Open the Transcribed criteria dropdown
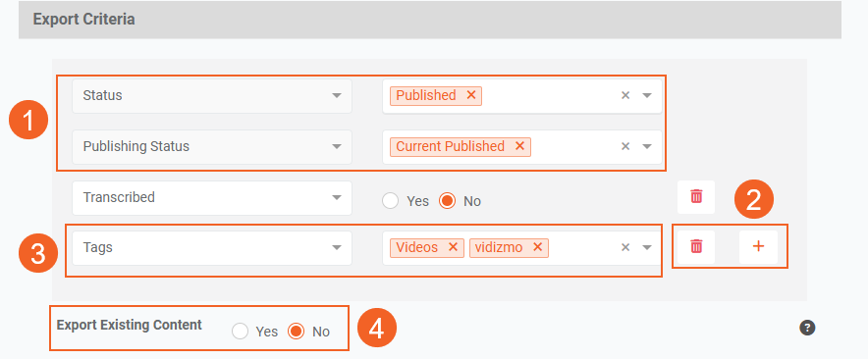The height and width of the screenshot is (359, 868). coord(212,197)
